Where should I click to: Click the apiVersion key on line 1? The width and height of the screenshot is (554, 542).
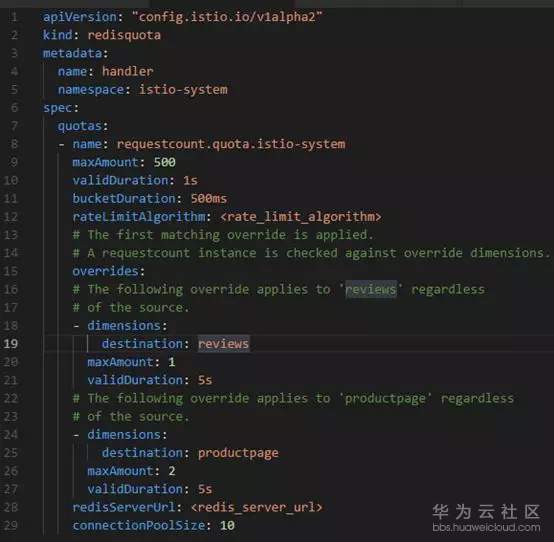click(80, 17)
